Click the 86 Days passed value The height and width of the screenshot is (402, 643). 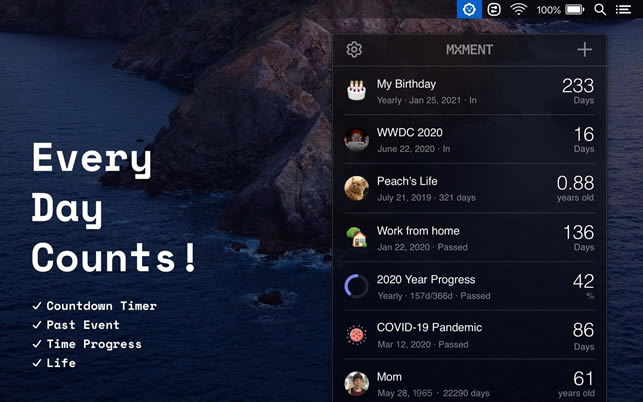pyautogui.click(x=584, y=336)
